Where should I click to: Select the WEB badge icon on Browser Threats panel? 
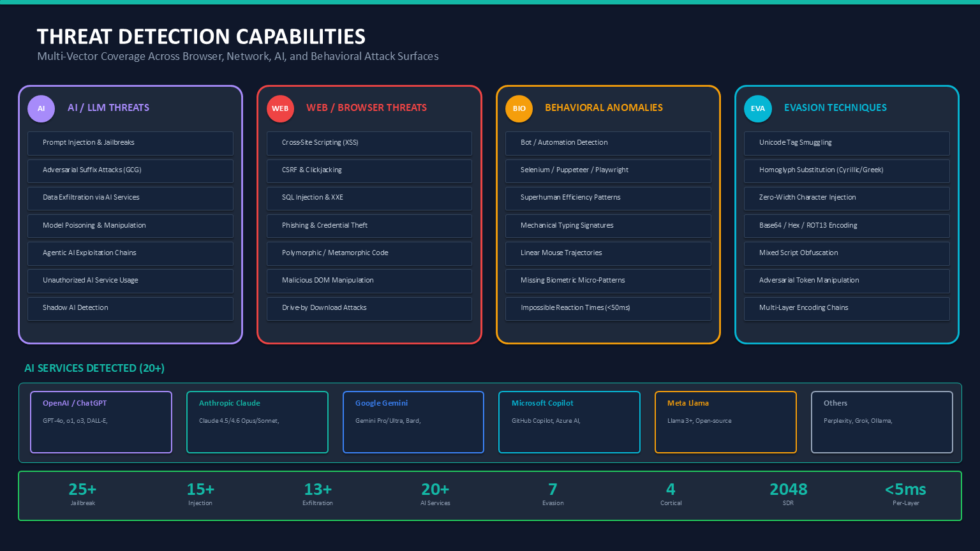(280, 108)
